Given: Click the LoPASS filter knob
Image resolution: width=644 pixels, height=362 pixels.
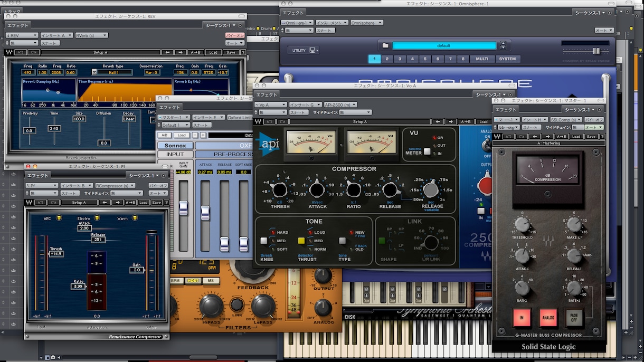Looking at the screenshot, I should (263, 306).
